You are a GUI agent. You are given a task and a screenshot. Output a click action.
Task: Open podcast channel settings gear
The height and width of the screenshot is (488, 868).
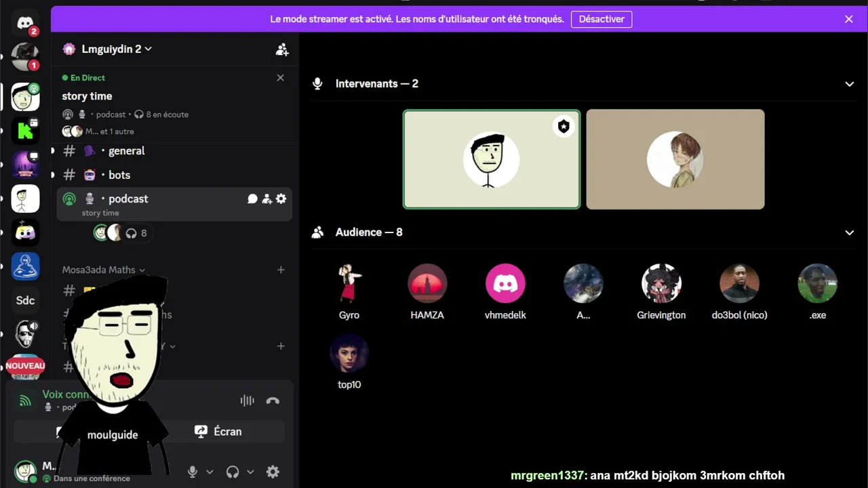pyautogui.click(x=281, y=199)
